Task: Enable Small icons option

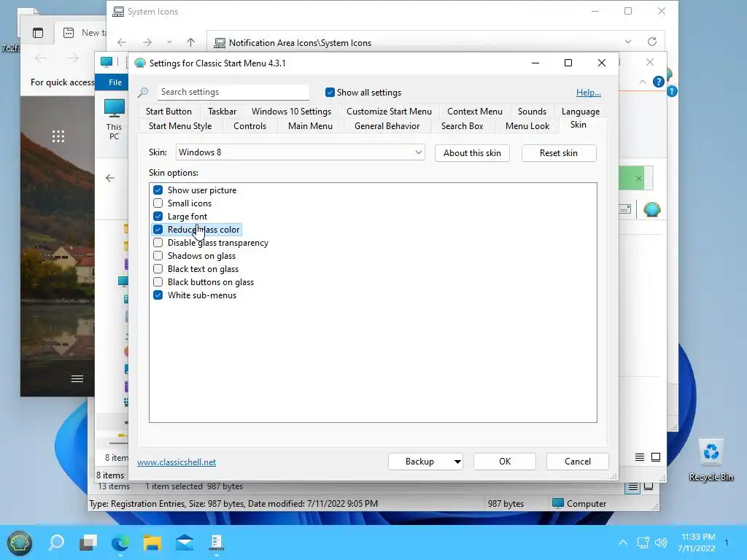Action: click(x=158, y=203)
